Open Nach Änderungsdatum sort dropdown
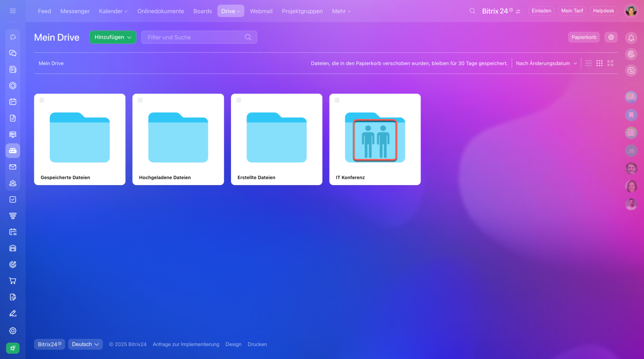 (546, 63)
